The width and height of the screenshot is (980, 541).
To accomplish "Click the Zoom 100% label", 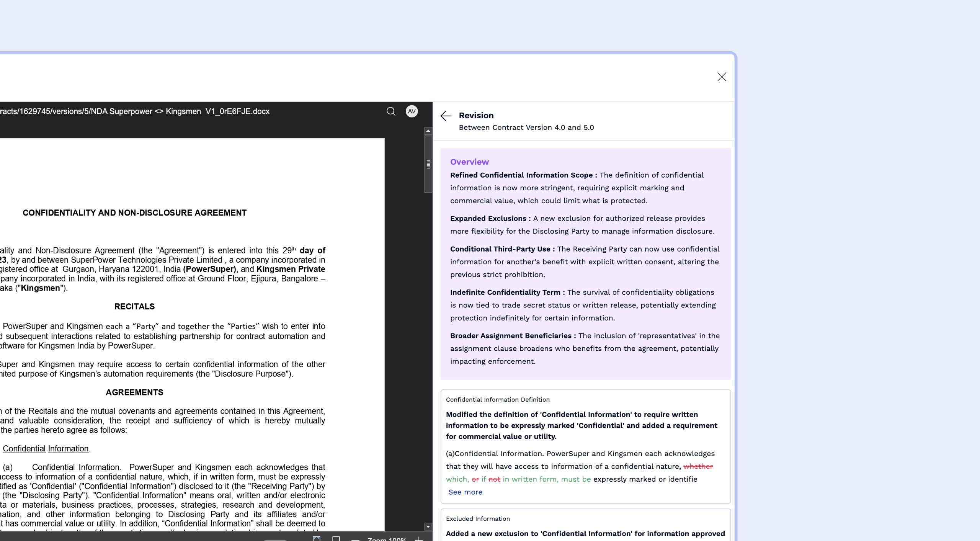I will click(387, 539).
